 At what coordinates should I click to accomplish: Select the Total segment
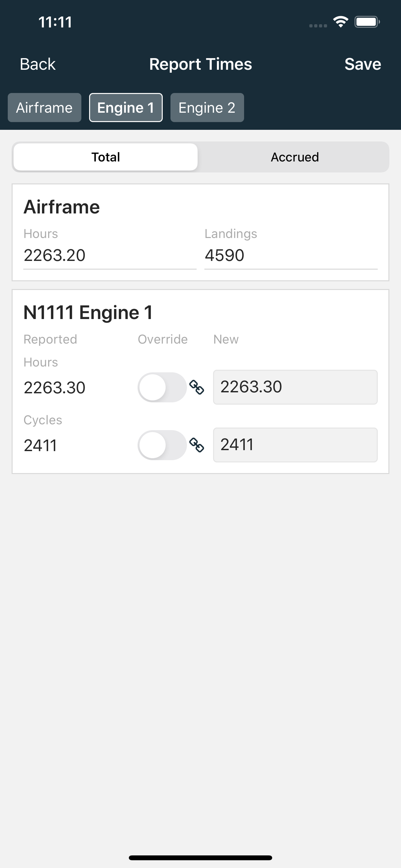click(x=106, y=157)
